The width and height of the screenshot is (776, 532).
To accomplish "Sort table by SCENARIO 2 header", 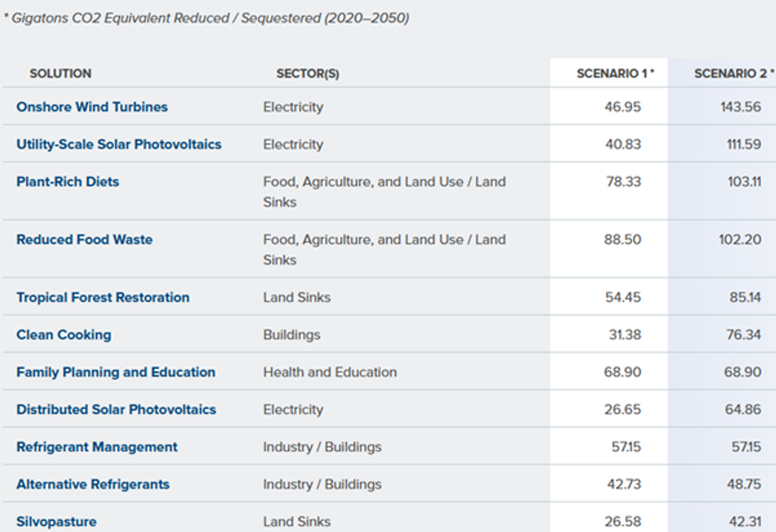I will [734, 74].
